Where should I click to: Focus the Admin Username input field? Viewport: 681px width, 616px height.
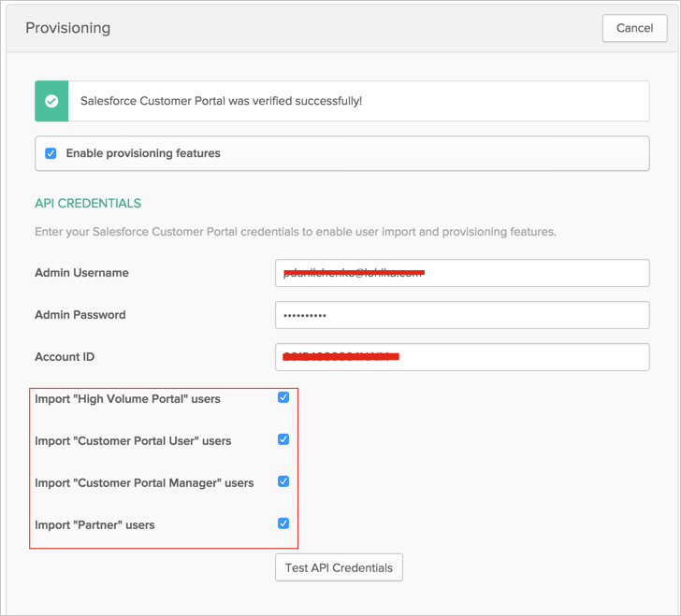(462, 273)
